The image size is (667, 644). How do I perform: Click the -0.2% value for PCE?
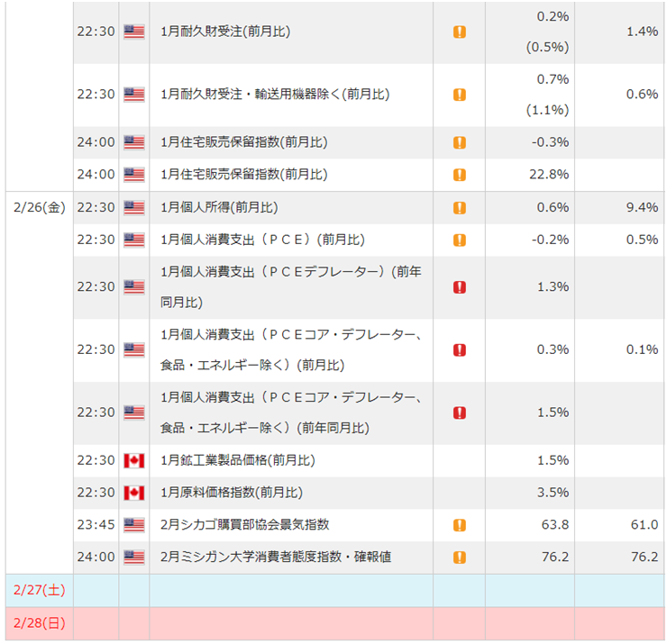(x=551, y=240)
